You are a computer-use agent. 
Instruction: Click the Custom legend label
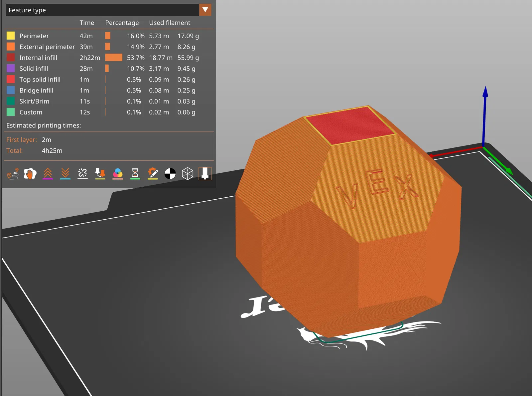click(x=31, y=112)
